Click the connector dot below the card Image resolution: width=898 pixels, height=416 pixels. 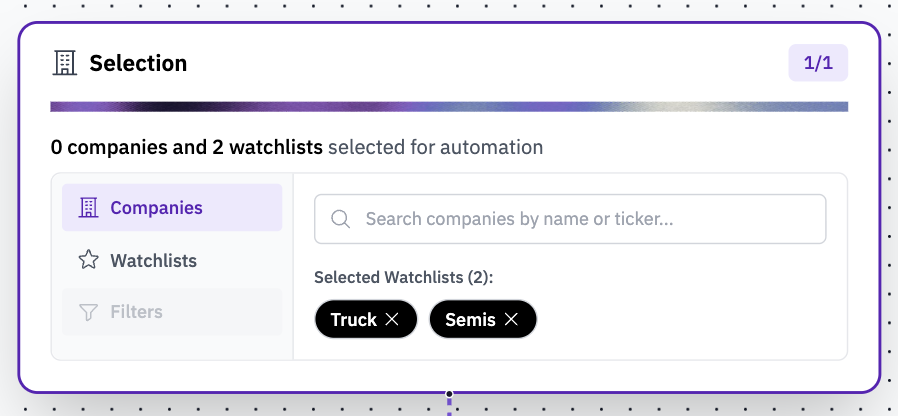[449, 394]
